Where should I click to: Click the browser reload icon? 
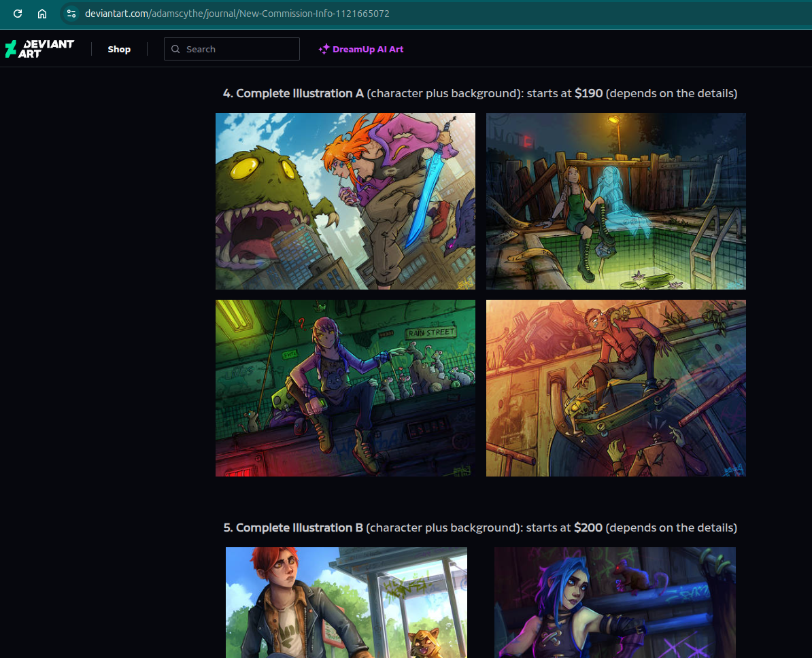tap(18, 14)
